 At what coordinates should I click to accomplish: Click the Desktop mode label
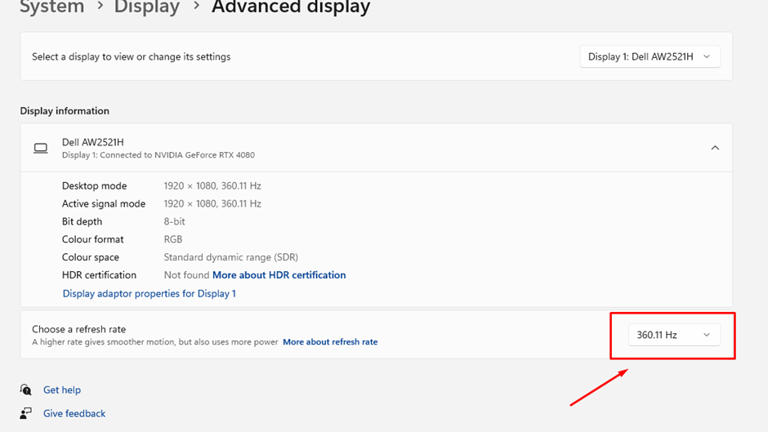(x=95, y=186)
